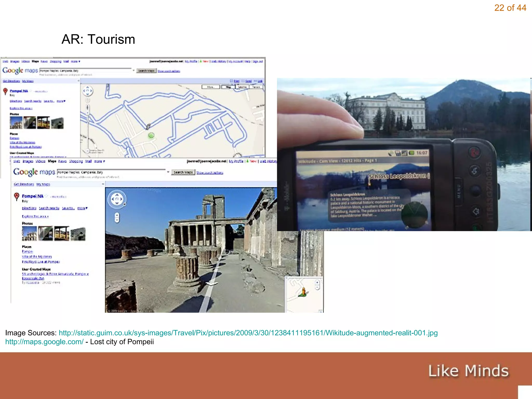The width and height of the screenshot is (532, 399).
Task: Click Directions under Pompei NA in Street View screenshot
Action: 29,208
